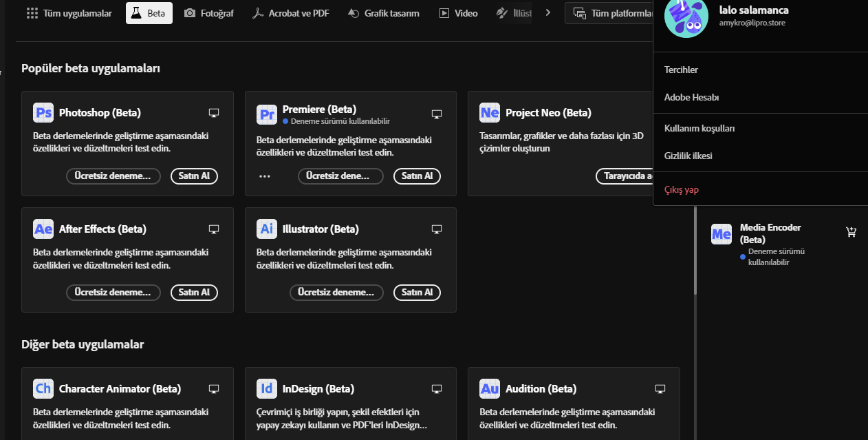The image size is (868, 440).
Task: Click Satın Al for Illustrator (Beta)
Action: 417,293
